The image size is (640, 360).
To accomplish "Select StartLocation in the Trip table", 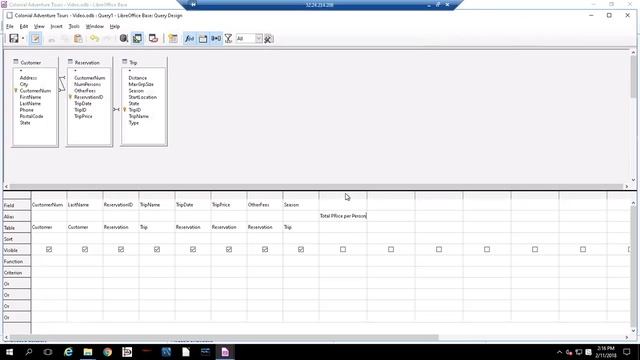I will point(142,97).
